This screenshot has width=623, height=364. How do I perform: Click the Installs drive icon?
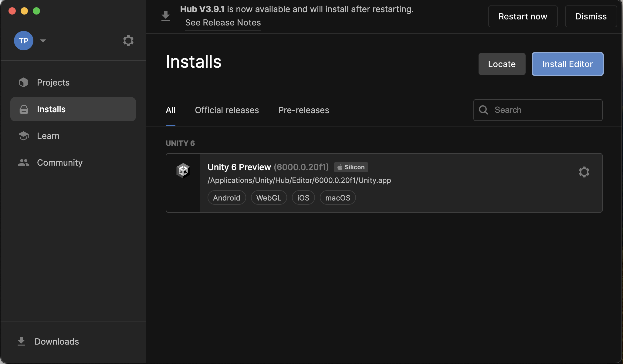[x=24, y=110]
